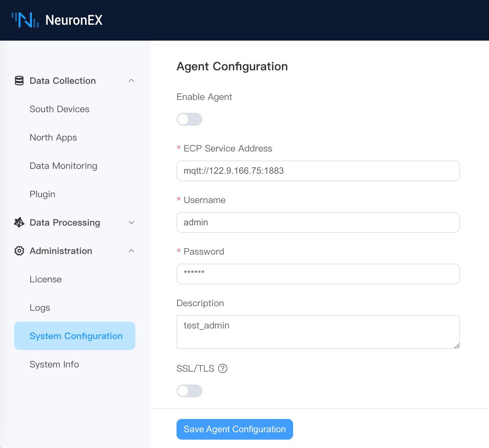The width and height of the screenshot is (489, 448).
Task: Collapse the Administration section
Action: [x=131, y=251]
